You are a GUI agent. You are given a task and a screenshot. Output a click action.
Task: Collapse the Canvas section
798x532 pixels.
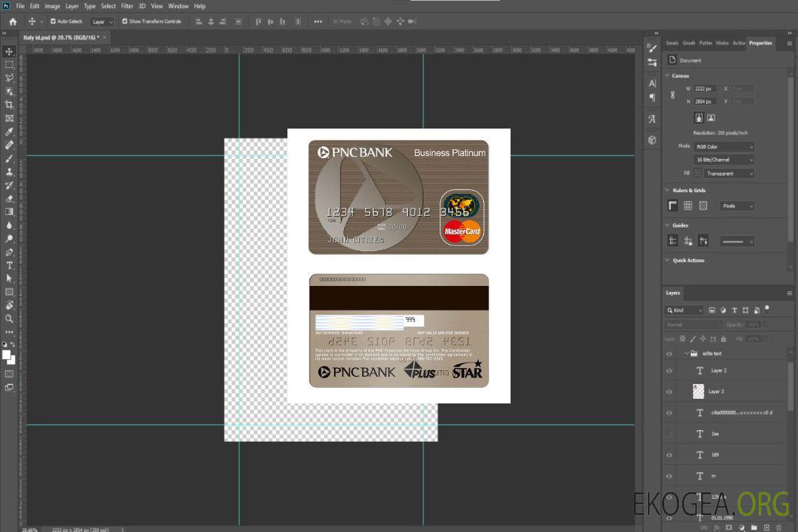point(667,75)
